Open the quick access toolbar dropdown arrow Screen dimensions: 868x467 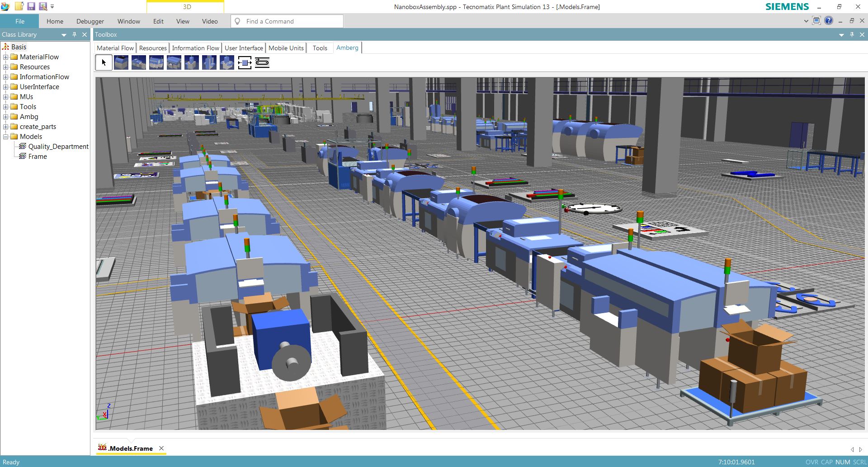(52, 6)
